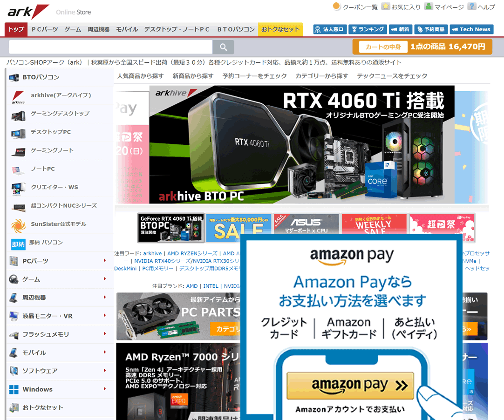Open the RTX 4060 Ti 搭載 main banner
This screenshot has width=504, height=420.
click(302, 144)
